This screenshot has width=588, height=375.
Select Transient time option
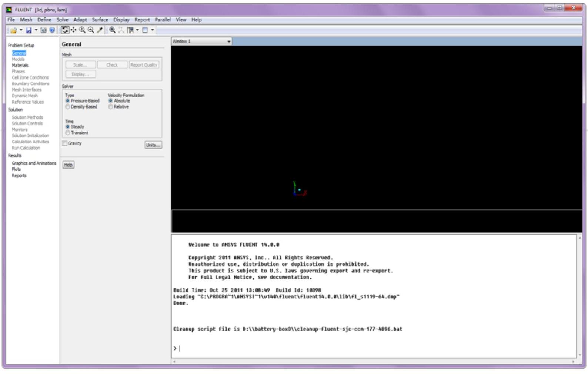(x=77, y=133)
